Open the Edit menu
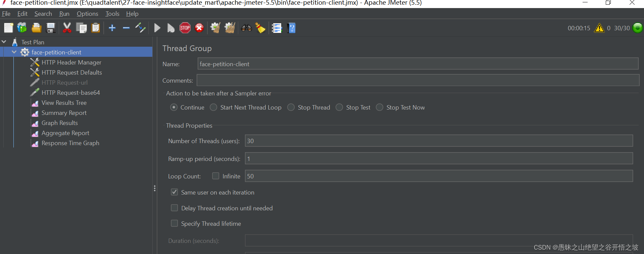This screenshot has height=254, width=644. coord(22,14)
